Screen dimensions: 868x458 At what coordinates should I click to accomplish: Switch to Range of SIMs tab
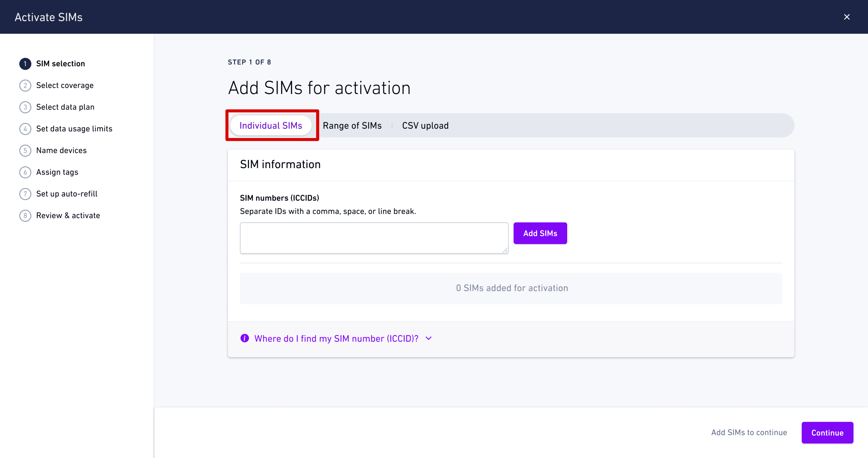point(352,126)
